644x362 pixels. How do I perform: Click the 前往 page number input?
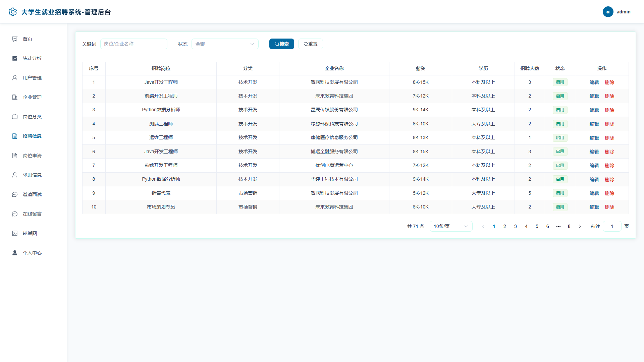(612, 226)
